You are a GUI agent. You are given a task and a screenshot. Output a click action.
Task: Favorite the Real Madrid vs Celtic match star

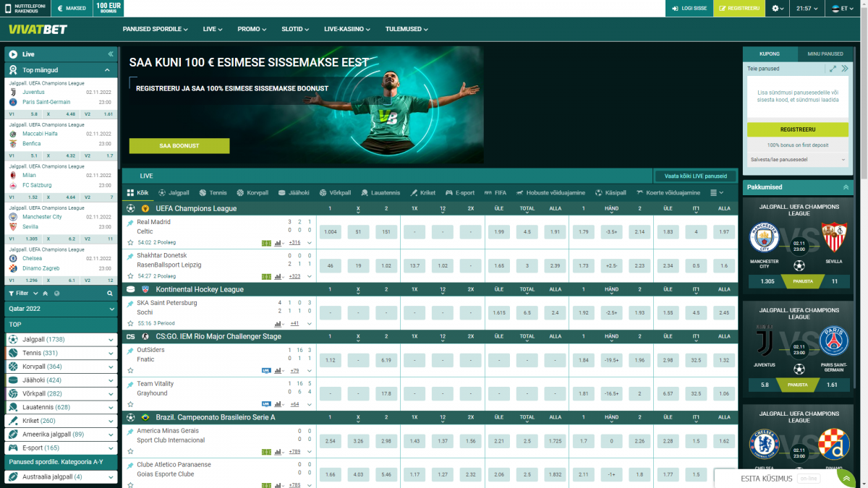pos(130,243)
